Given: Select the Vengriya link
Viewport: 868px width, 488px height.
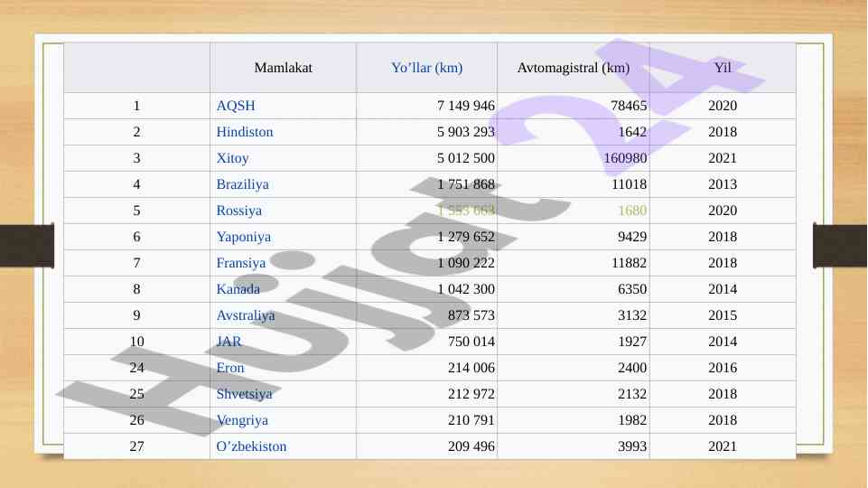Looking at the screenshot, I should (242, 420).
